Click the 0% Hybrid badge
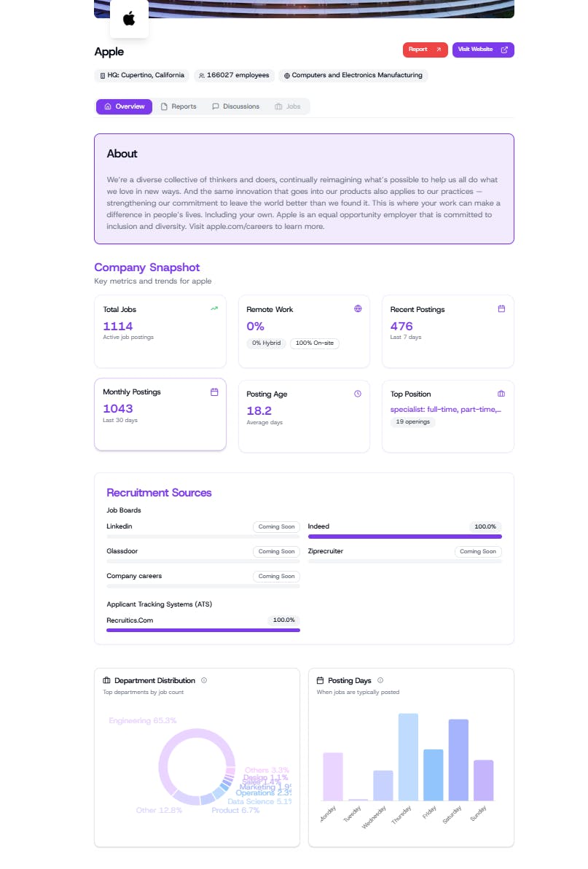The height and width of the screenshot is (869, 588). click(267, 343)
